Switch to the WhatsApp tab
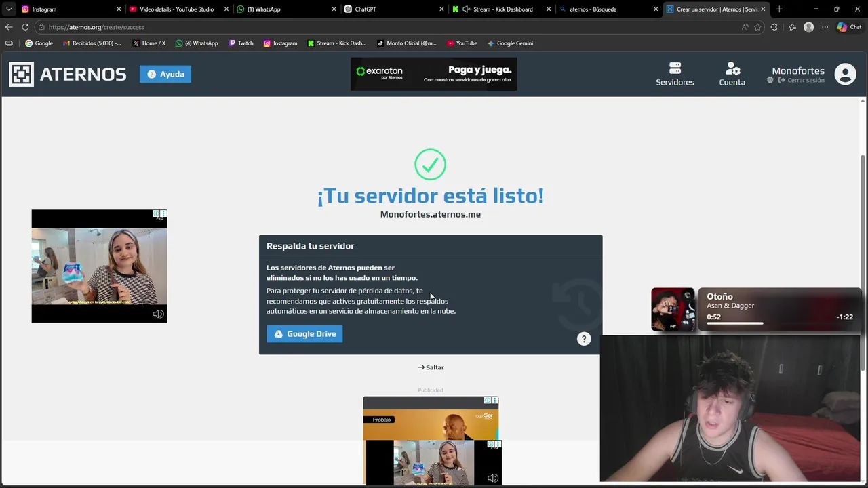The height and width of the screenshot is (488, 868). pyautogui.click(x=285, y=9)
